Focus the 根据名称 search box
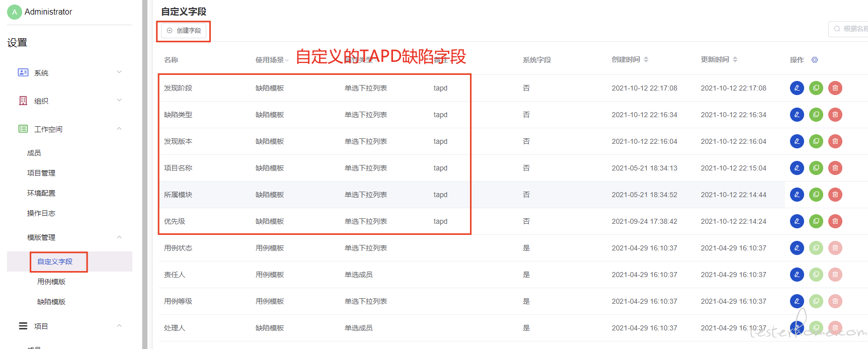Screen dimensions: 868x349 [x=848, y=29]
